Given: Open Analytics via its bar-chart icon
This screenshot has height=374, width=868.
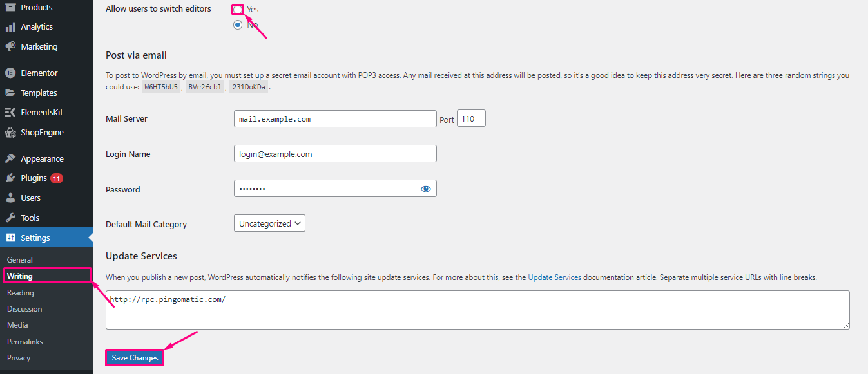Looking at the screenshot, I should 10,27.
